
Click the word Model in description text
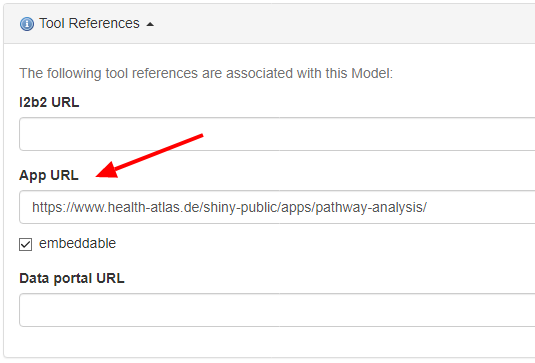(372, 73)
